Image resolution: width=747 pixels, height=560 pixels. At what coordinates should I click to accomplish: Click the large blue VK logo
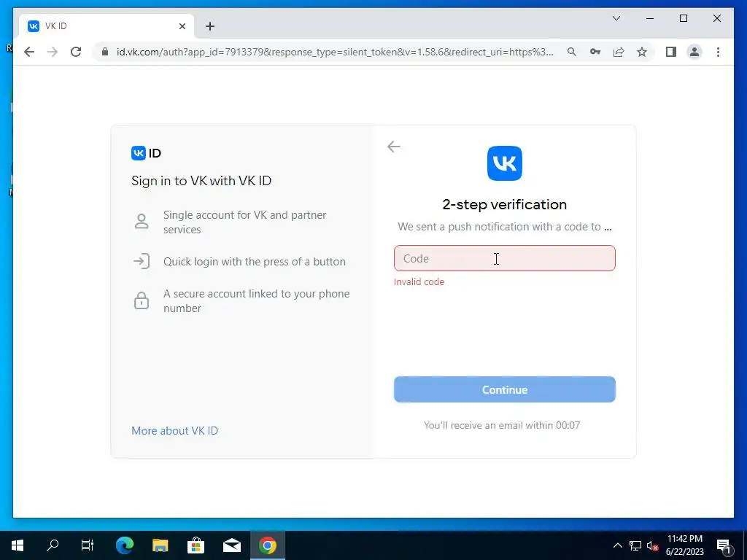pyautogui.click(x=505, y=163)
